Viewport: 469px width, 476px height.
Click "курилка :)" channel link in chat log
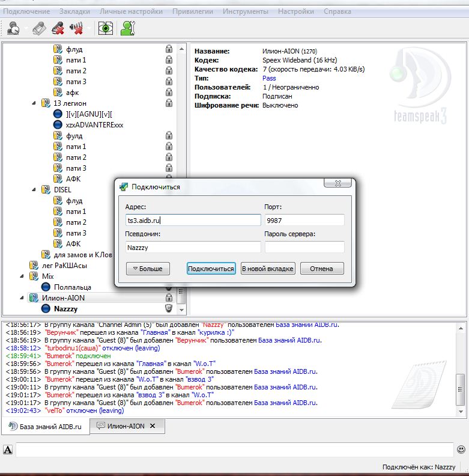pos(216,332)
